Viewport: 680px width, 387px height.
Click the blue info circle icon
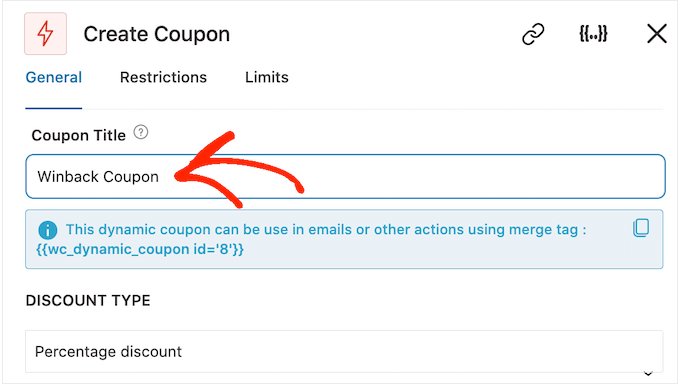(48, 230)
